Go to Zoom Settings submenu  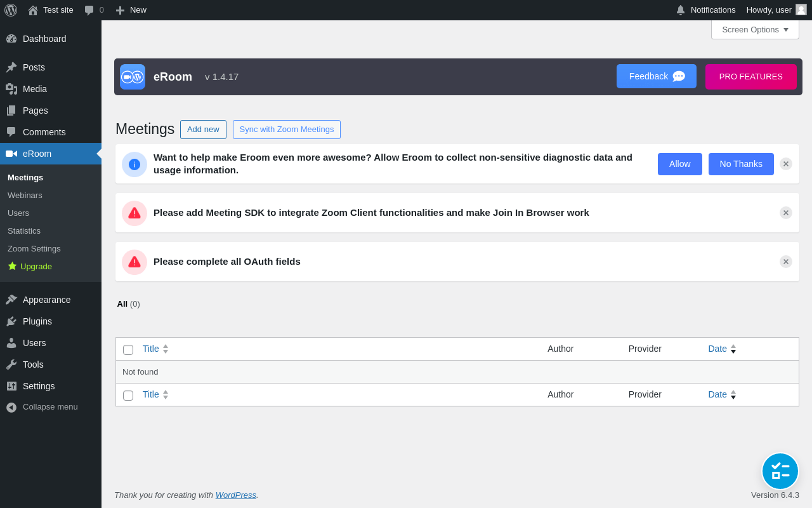pyautogui.click(x=34, y=248)
